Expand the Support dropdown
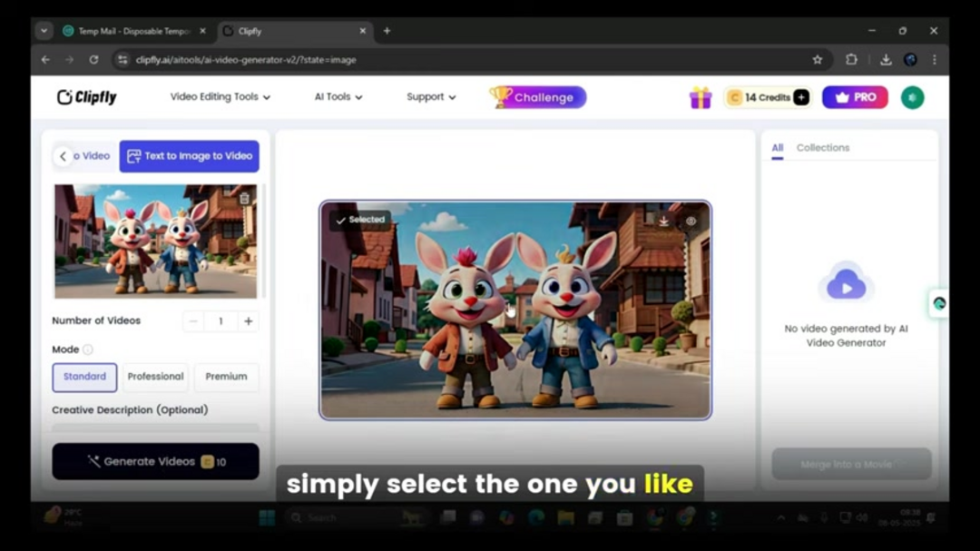The width and height of the screenshot is (980, 551). [430, 96]
